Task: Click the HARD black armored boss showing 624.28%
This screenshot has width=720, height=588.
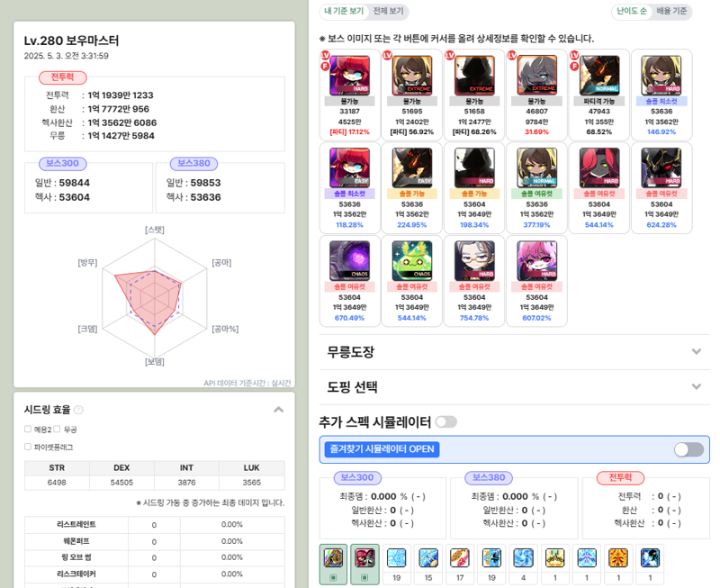Action: pyautogui.click(x=661, y=167)
